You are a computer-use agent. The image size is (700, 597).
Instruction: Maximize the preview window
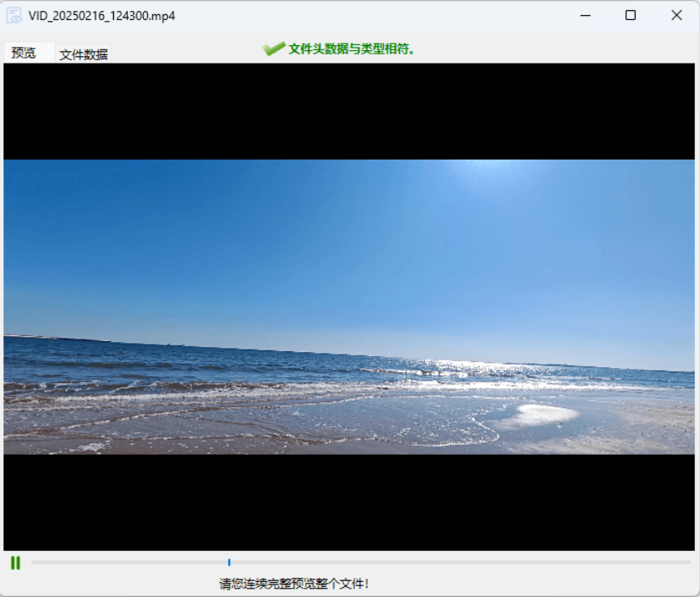click(631, 16)
